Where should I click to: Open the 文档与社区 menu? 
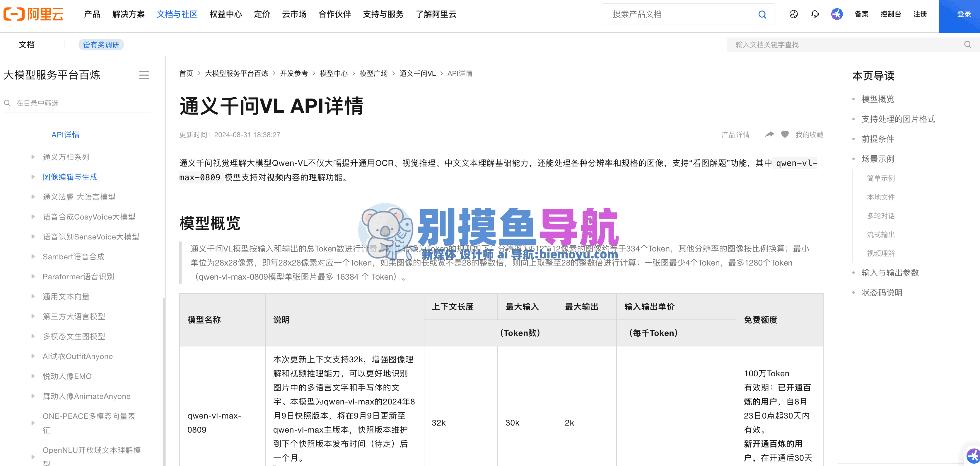(177, 14)
